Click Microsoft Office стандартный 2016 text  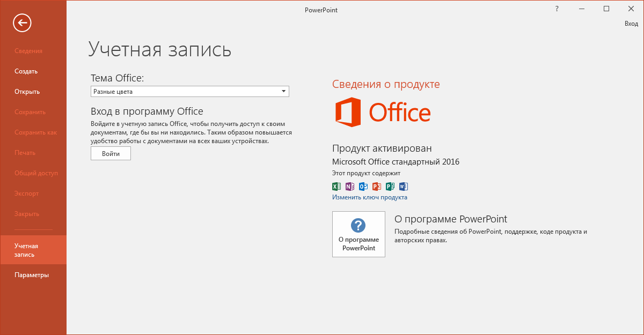396,162
